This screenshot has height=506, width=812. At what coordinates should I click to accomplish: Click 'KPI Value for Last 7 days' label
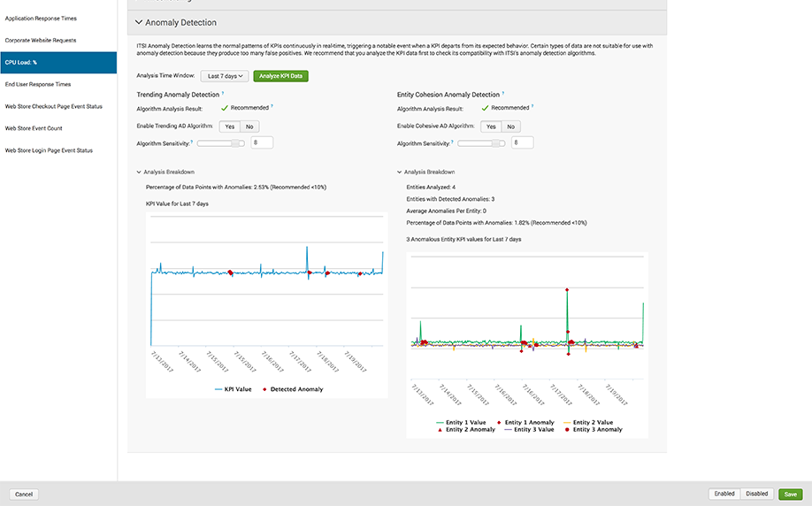[177, 204]
